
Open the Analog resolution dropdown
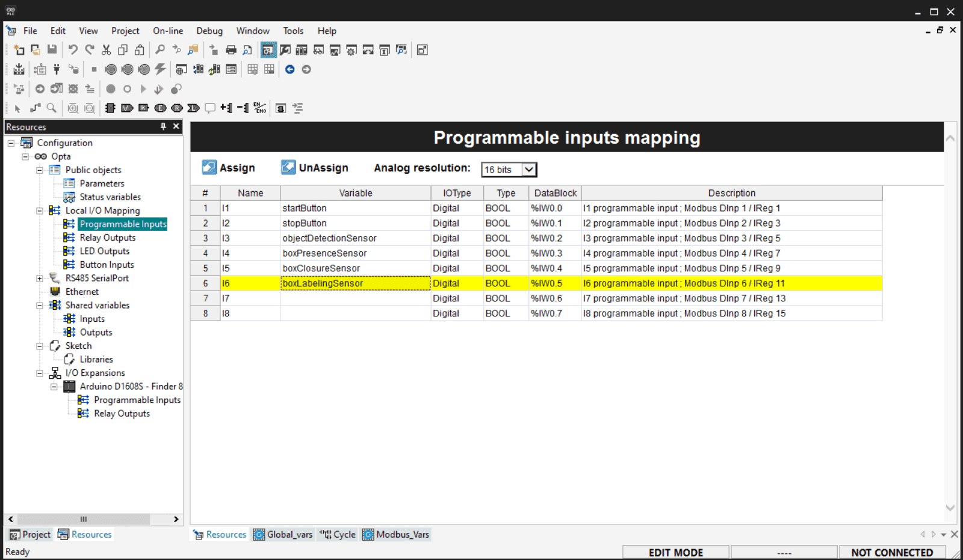pos(528,170)
